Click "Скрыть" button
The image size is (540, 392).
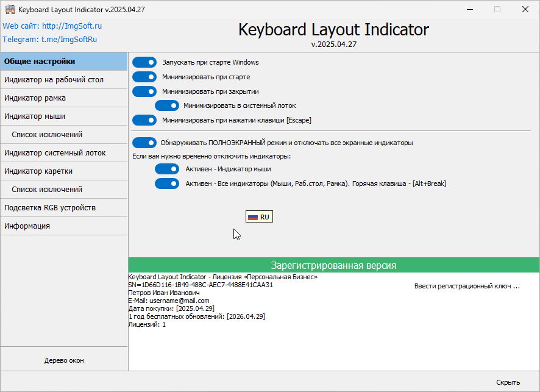(508, 382)
